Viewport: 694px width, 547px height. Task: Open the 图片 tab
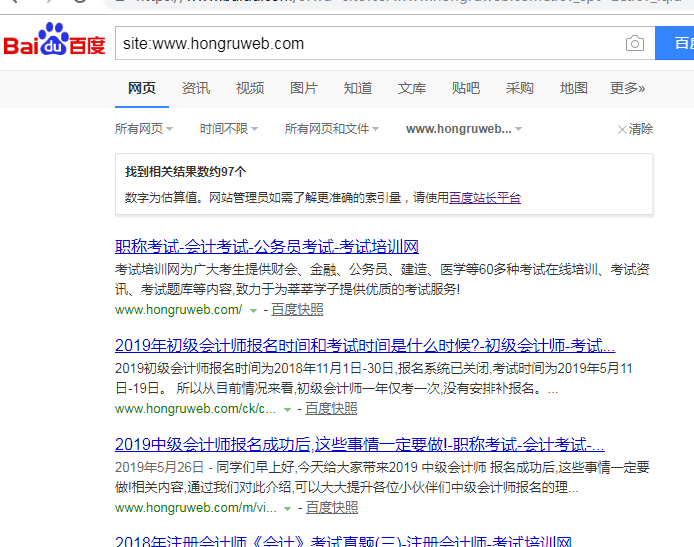coord(304,88)
